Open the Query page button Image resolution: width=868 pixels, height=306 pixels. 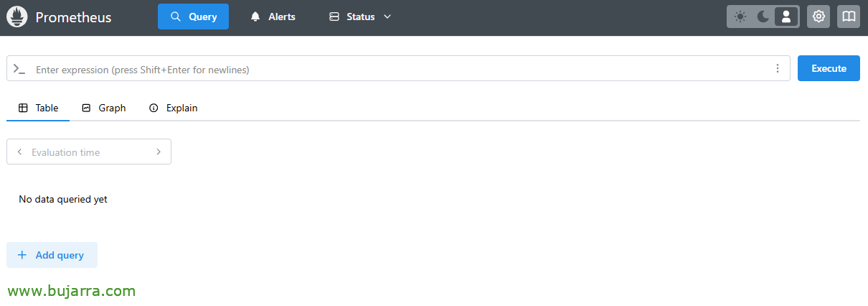coord(193,17)
